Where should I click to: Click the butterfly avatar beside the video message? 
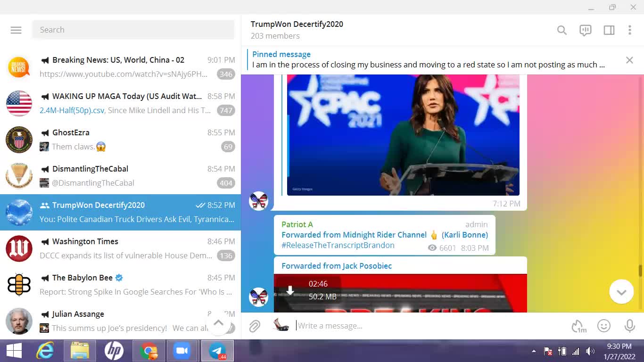pos(258,297)
